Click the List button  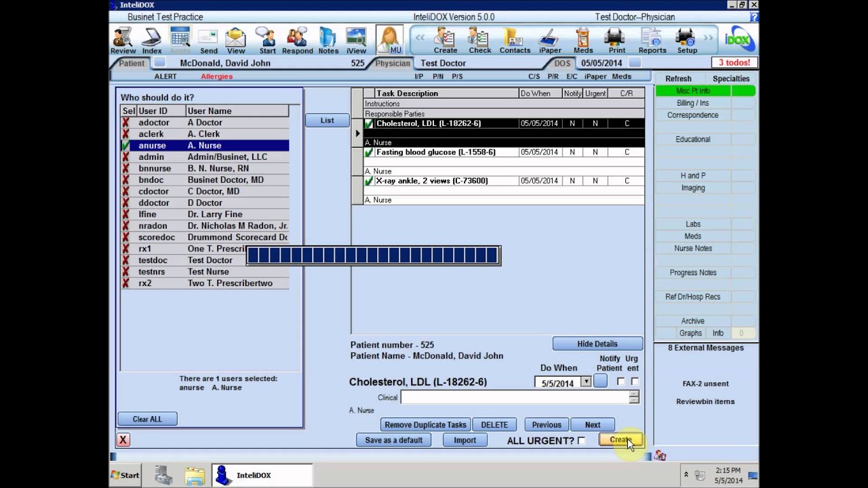click(327, 121)
